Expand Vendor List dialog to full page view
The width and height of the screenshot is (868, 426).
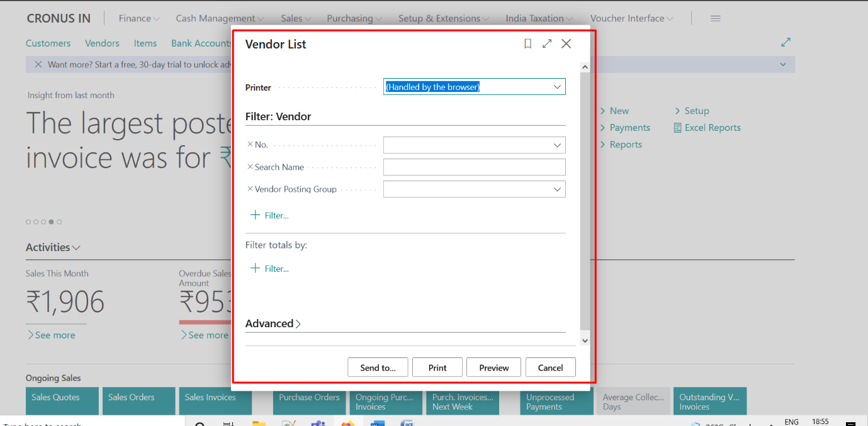point(546,43)
